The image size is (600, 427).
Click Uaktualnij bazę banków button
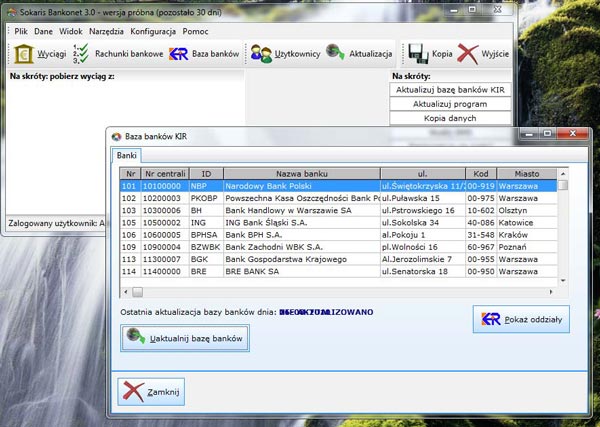tap(185, 338)
